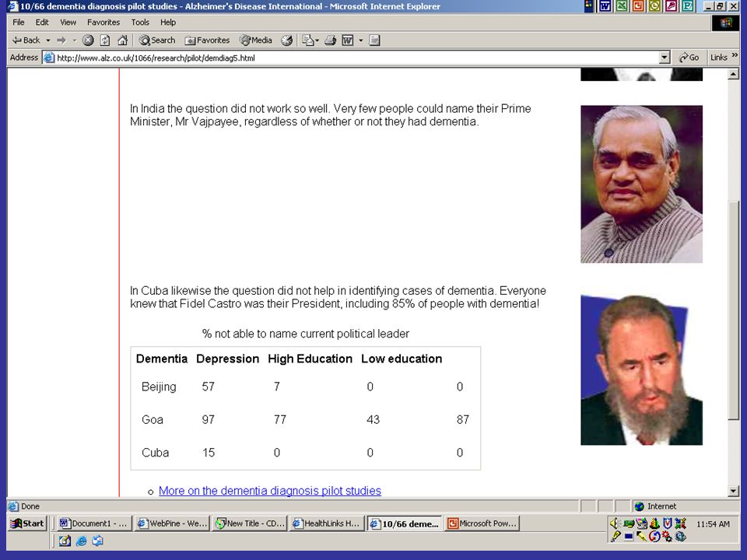Viewport: 747px width, 560px height.
Task: Open the Help menu
Action: (x=168, y=23)
